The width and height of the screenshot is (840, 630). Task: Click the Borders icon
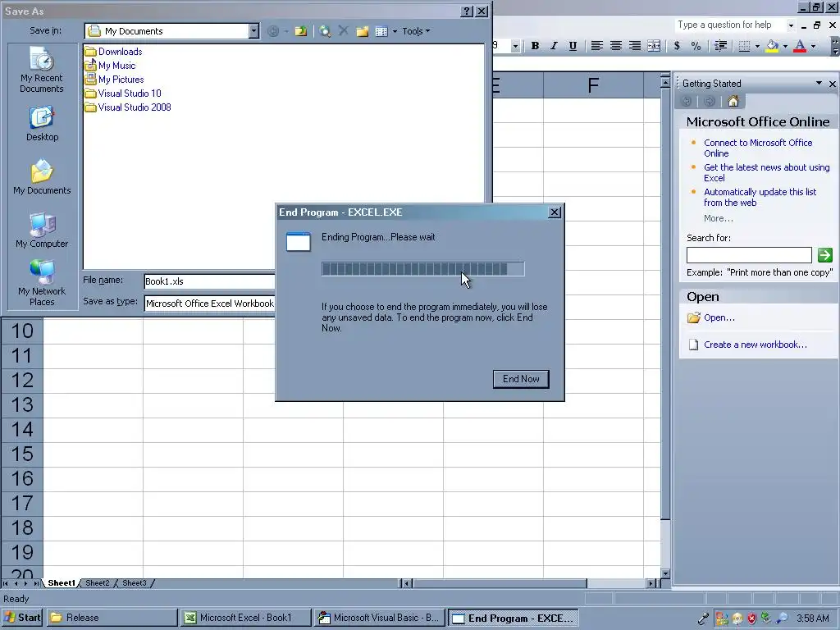coord(744,46)
